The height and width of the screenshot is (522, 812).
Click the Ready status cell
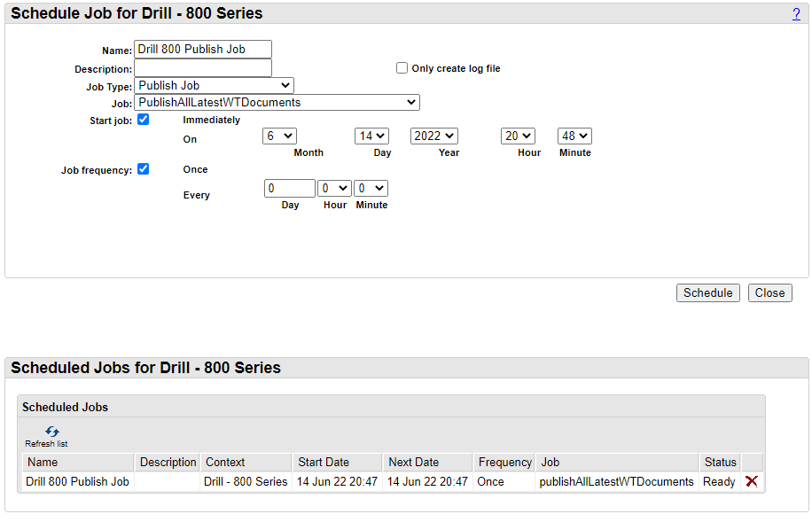click(719, 481)
